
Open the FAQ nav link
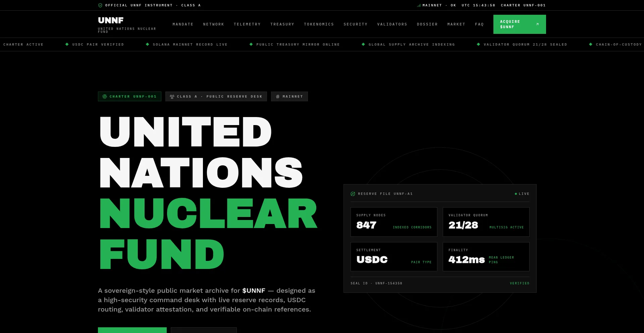(x=479, y=24)
